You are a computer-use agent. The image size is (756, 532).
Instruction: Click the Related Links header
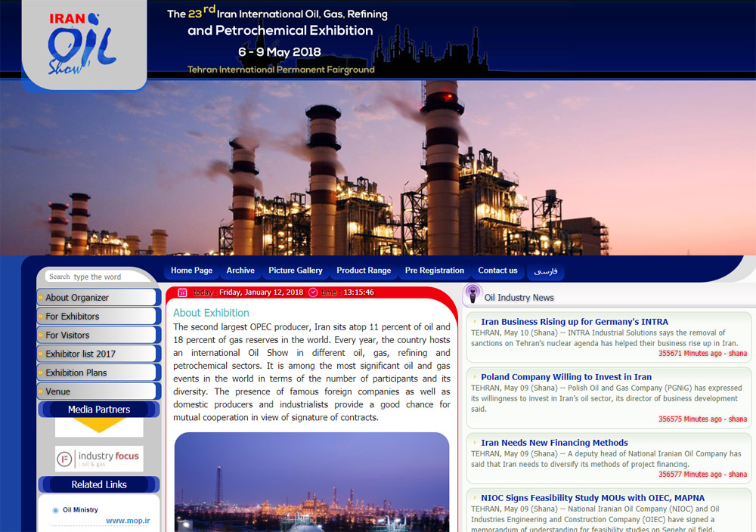tap(99, 484)
